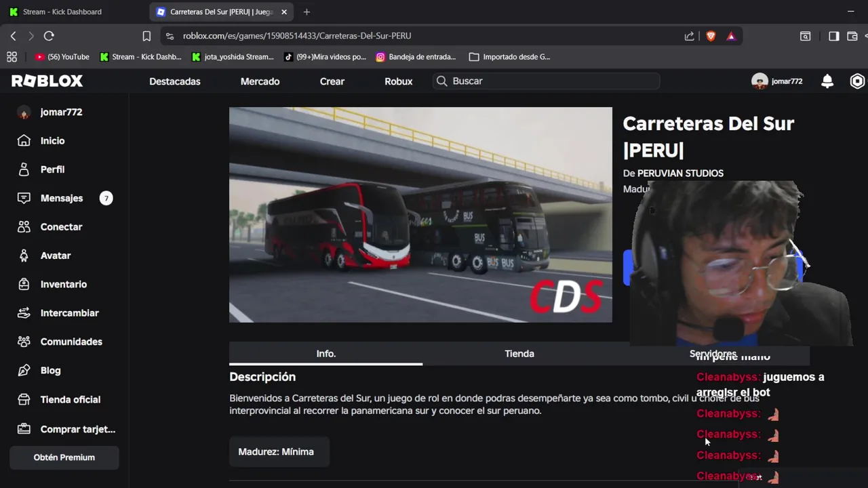The width and height of the screenshot is (868, 488).
Task: Click Comunidades group icon
Action: [x=24, y=342]
